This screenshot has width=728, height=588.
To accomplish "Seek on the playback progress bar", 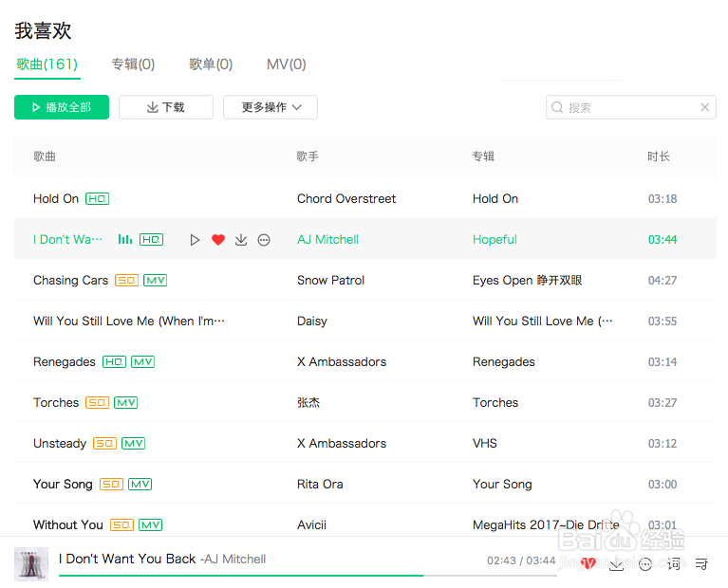I will [x=308, y=576].
